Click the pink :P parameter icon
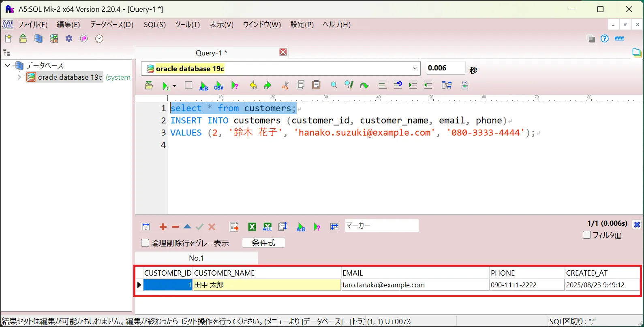This screenshot has height=327, width=644. pos(84,38)
